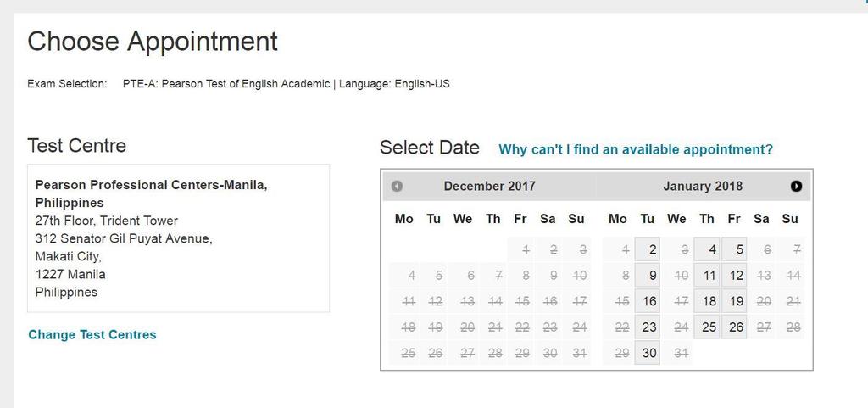Click the Pearson Professional Centers-Manila address box

click(x=178, y=238)
